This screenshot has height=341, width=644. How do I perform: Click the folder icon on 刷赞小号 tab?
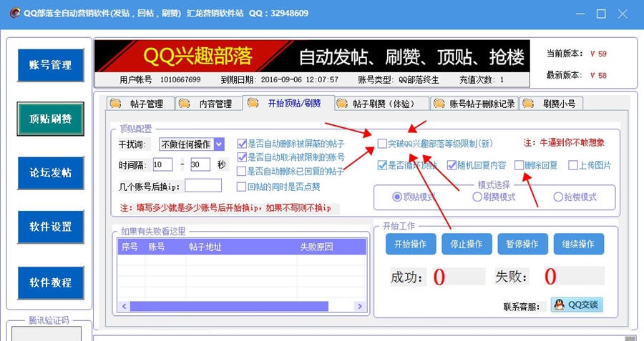pyautogui.click(x=528, y=104)
